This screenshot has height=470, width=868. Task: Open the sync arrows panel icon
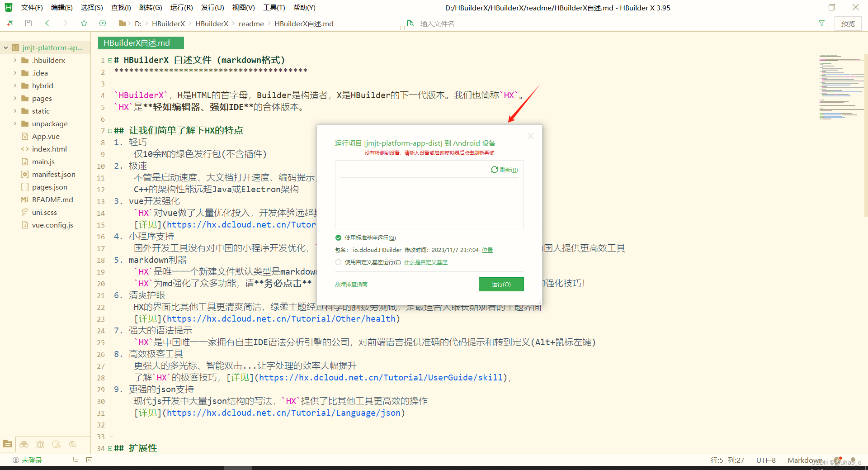pos(57,444)
